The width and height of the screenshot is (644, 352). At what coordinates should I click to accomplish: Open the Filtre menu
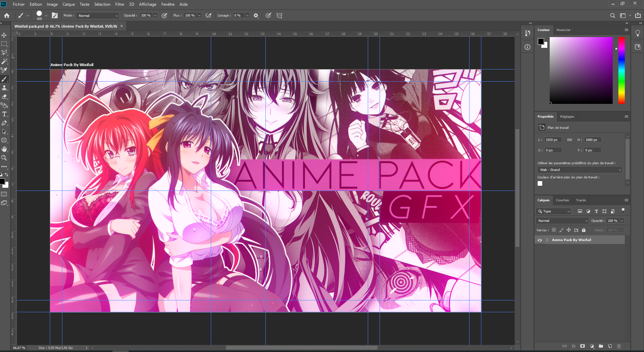(120, 4)
